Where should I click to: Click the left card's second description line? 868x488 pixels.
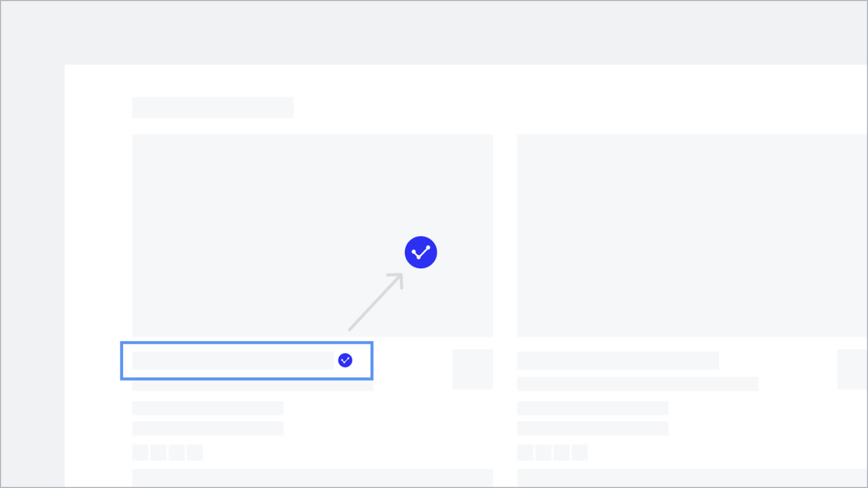point(208,428)
